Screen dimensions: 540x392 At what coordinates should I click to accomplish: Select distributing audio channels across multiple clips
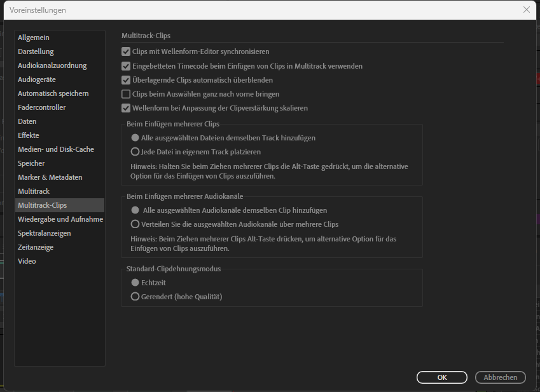(134, 223)
